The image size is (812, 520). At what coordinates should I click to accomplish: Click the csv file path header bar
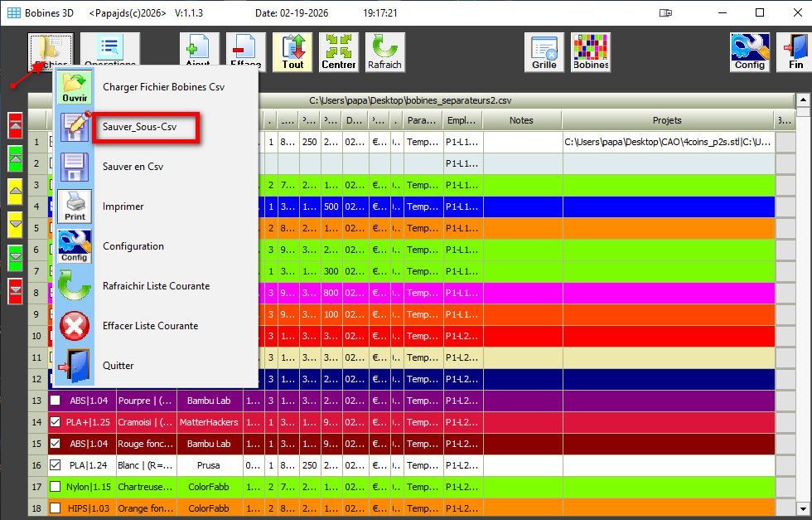point(411,100)
